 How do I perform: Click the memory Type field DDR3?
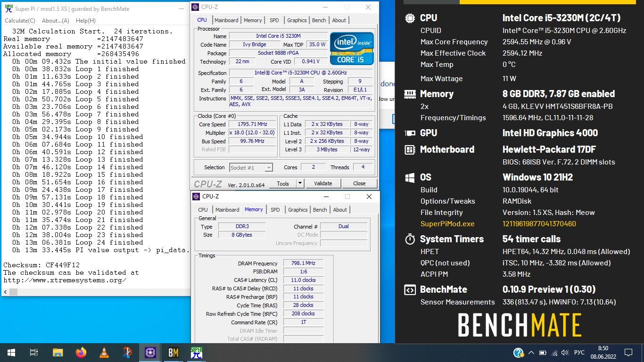(241, 226)
